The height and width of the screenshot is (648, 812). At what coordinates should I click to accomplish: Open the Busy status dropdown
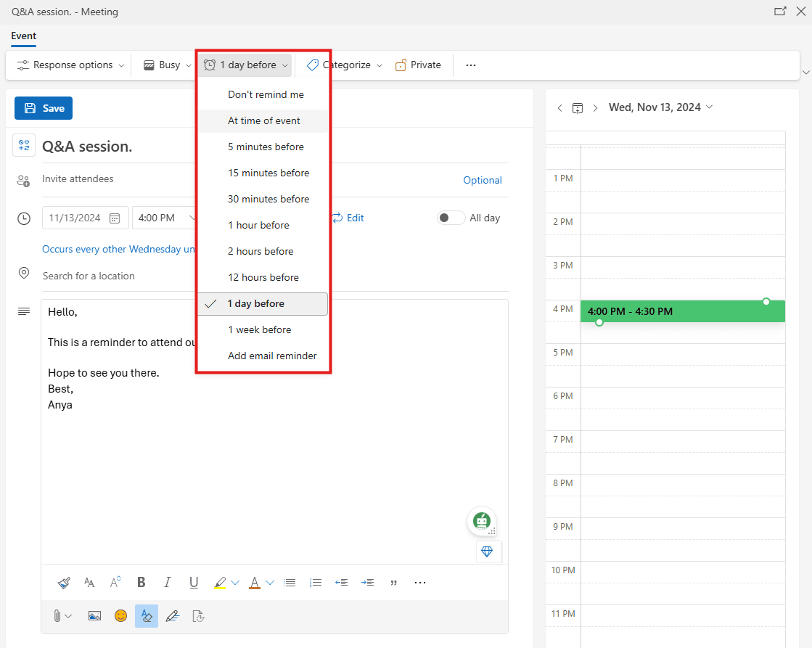click(x=165, y=65)
